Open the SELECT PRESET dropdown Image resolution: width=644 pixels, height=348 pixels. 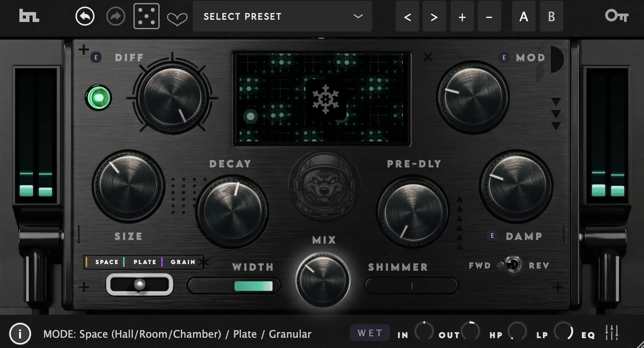click(282, 16)
